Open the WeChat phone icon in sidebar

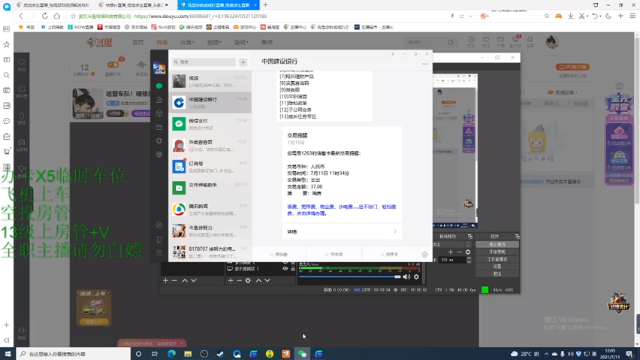tap(159, 240)
